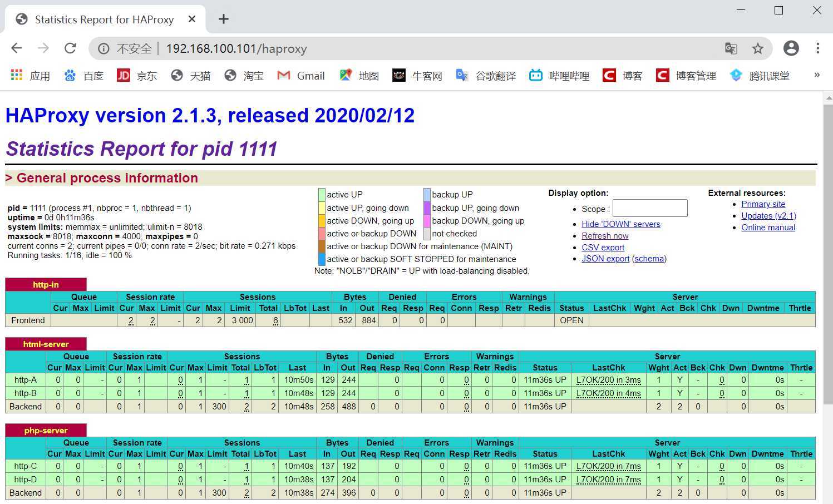Click http-A LastChk L7OK/200 in 3ms

pos(608,380)
